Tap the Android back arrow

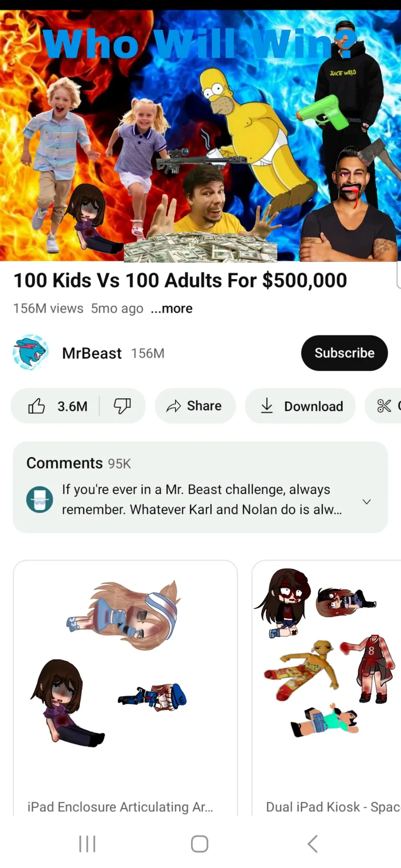(313, 844)
